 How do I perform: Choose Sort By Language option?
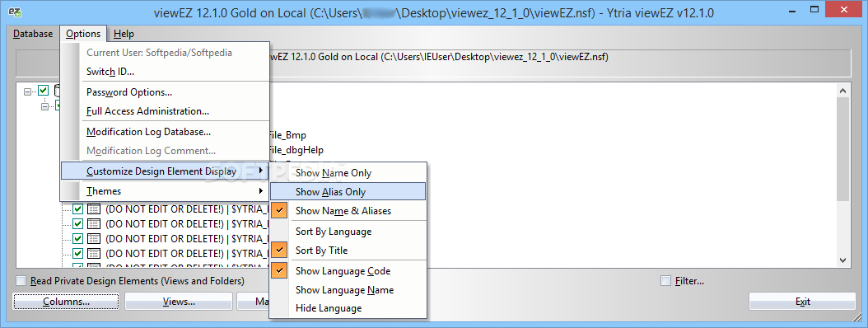pos(348,231)
